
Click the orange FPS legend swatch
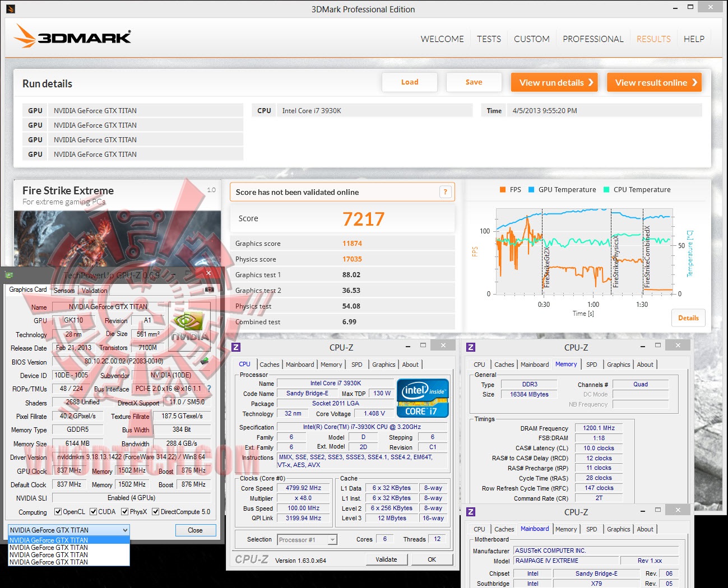503,190
